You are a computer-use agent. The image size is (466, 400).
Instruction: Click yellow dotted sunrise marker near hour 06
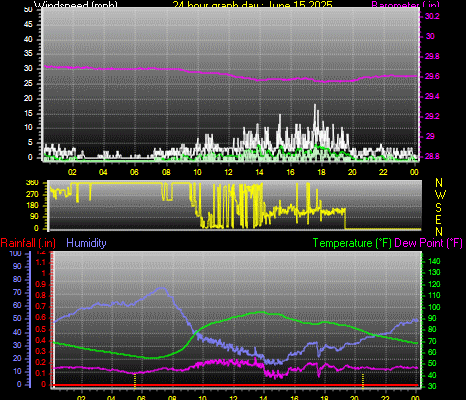135,381
